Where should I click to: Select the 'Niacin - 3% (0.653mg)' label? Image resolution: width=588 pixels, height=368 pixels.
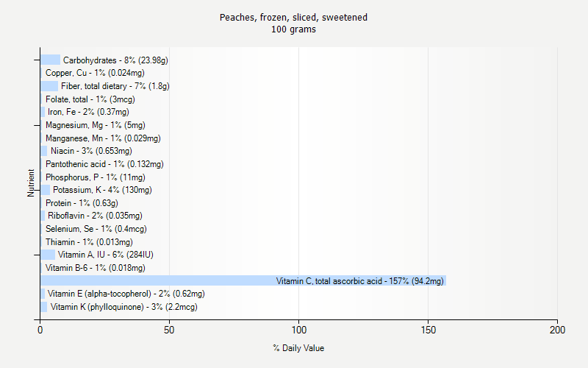coord(91,151)
